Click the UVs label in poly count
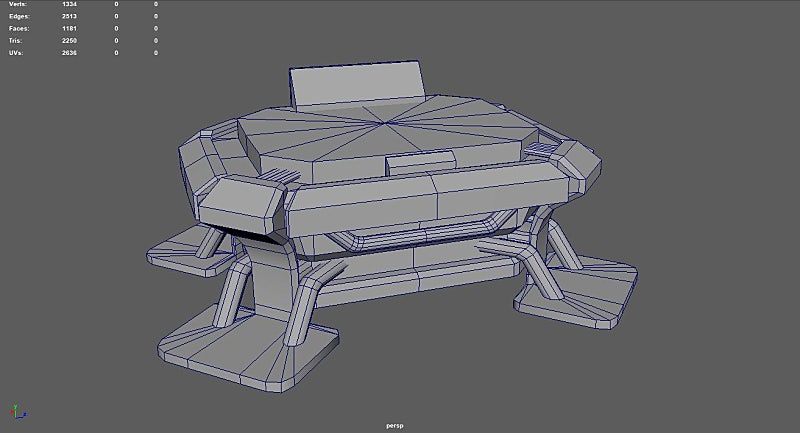This screenshot has width=800, height=433. [x=15, y=52]
